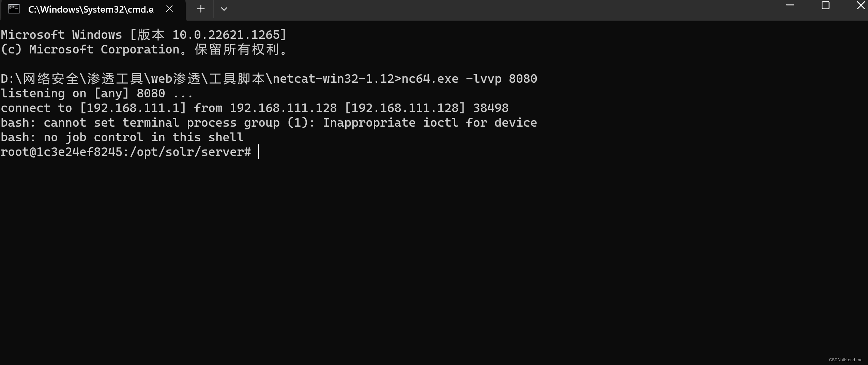The height and width of the screenshot is (365, 868).
Task: Click the remote port number 38498
Action: coord(491,108)
